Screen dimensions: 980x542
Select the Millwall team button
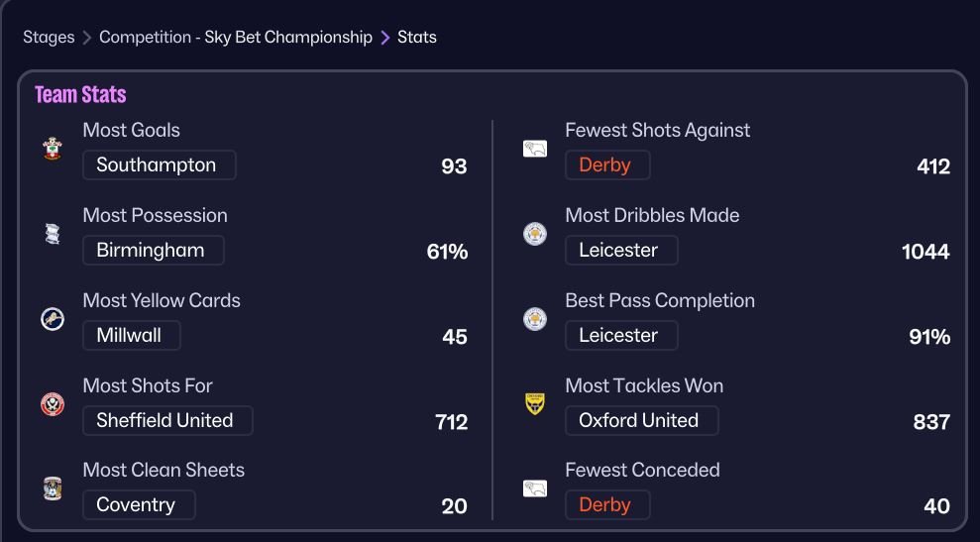pos(131,336)
